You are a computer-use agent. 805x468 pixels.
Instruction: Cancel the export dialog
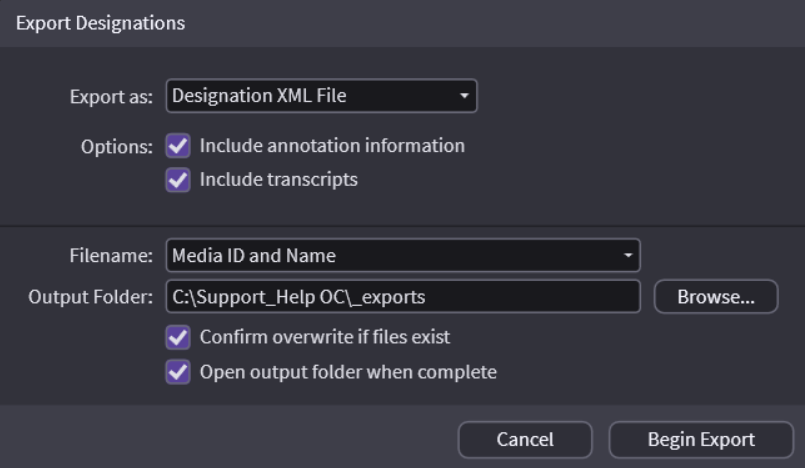pyautogui.click(x=525, y=439)
